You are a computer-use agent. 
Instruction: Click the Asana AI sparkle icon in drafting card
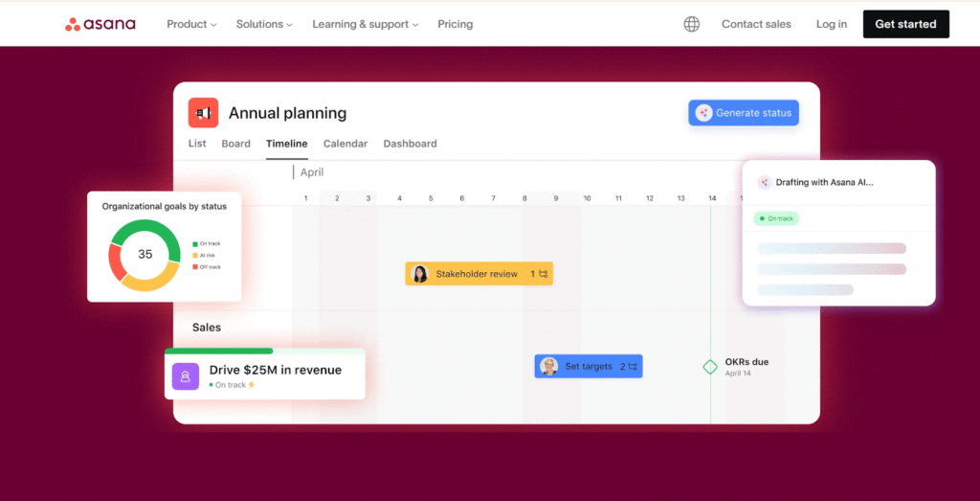point(764,182)
